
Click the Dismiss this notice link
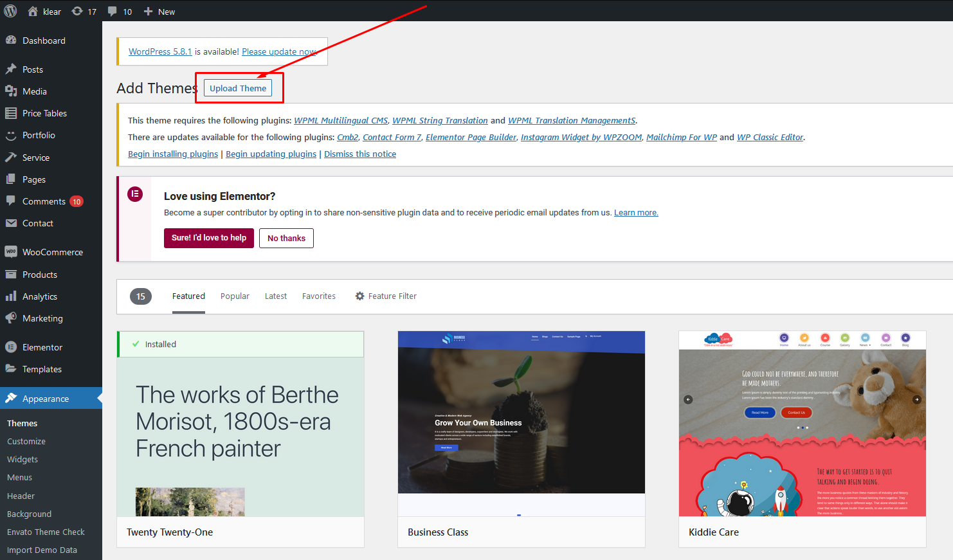tap(360, 154)
